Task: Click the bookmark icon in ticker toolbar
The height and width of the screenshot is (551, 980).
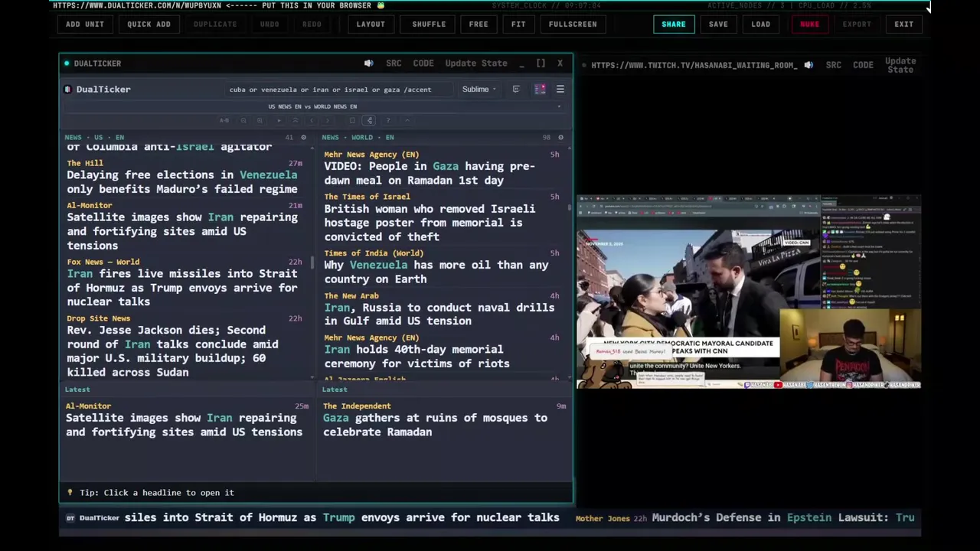Action: [x=352, y=120]
